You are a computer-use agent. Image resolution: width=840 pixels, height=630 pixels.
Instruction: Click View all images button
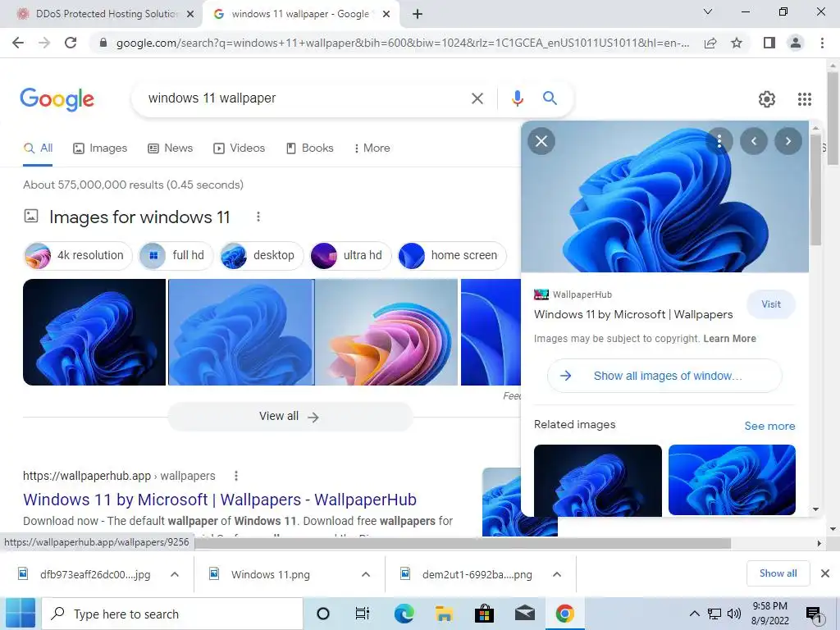tap(290, 416)
